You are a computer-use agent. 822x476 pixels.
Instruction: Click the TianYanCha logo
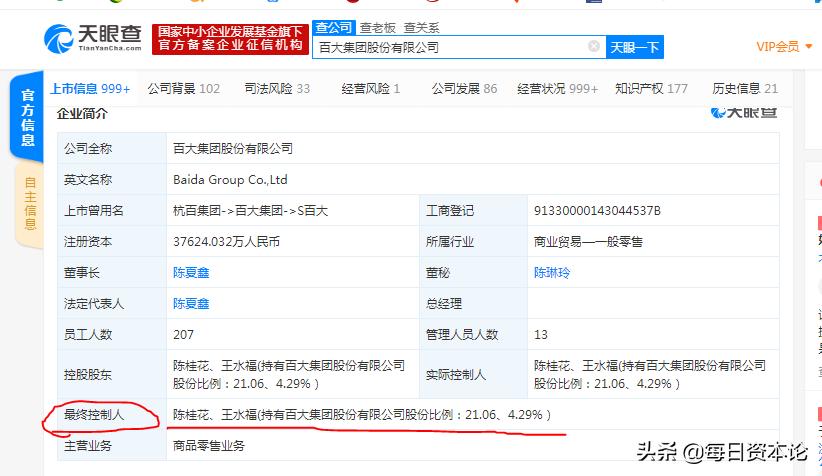93,38
